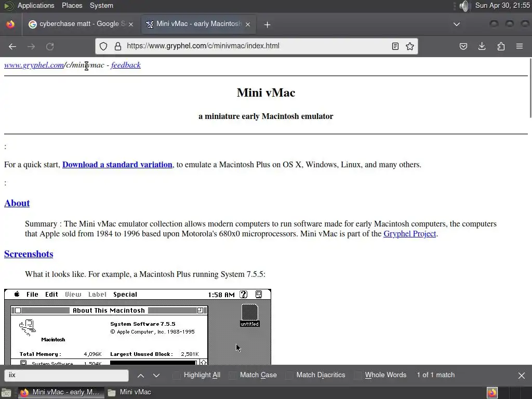Open the Pocket save icon
Image resolution: width=532 pixels, height=399 pixels.
click(x=463, y=46)
